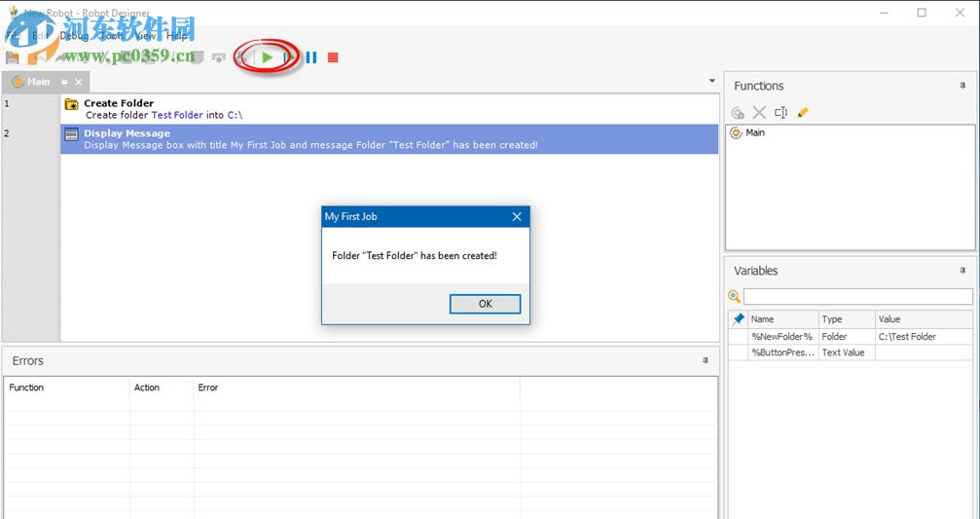Click the Function column header in Errors

click(x=66, y=388)
